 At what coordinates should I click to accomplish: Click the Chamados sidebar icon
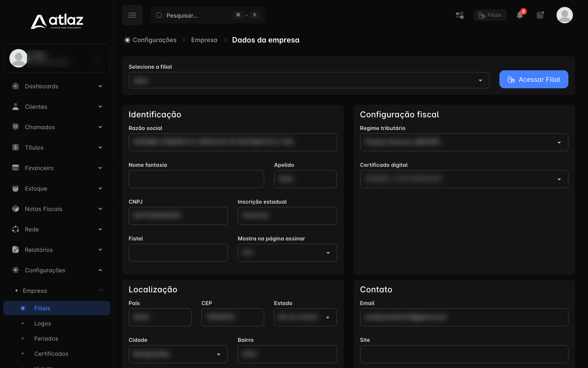click(16, 127)
